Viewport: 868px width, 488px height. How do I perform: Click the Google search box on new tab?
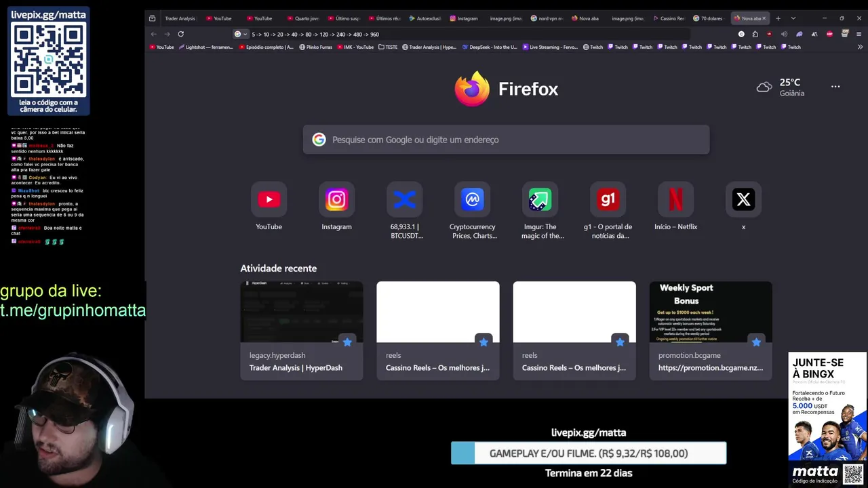click(506, 140)
